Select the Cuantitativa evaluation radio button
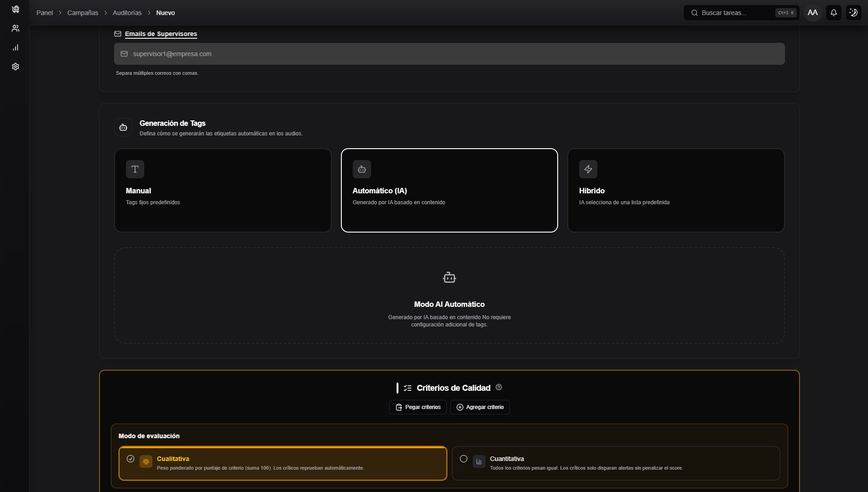 point(464,459)
